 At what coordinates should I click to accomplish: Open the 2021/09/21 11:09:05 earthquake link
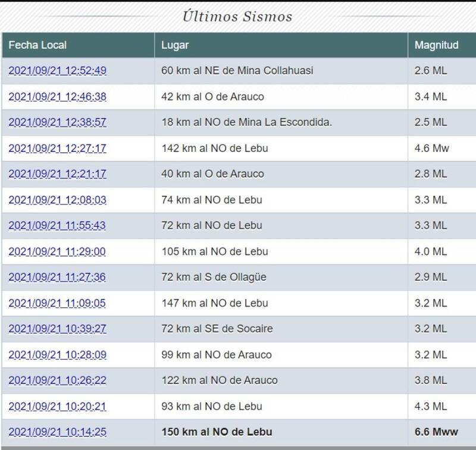(x=58, y=304)
